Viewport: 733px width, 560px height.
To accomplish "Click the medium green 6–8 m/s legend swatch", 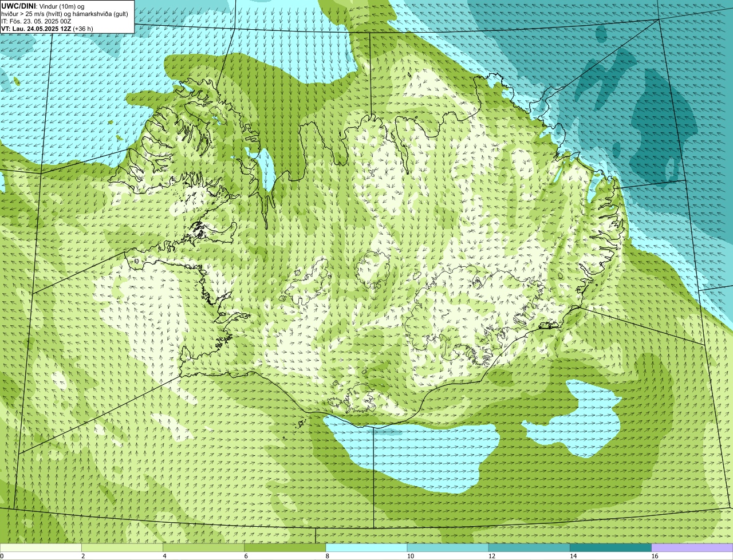I will (285, 548).
